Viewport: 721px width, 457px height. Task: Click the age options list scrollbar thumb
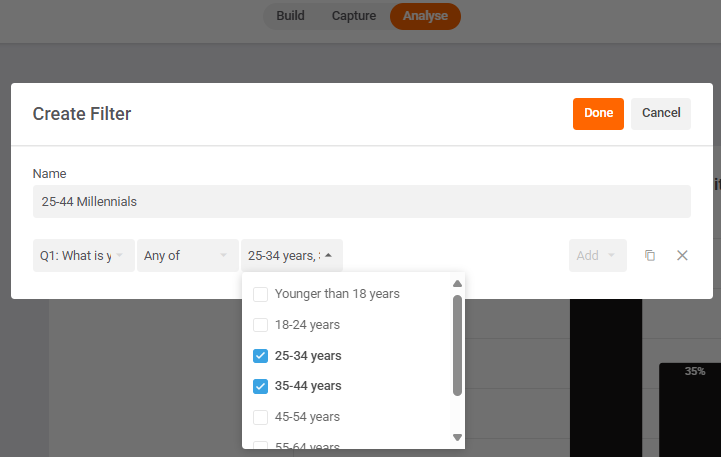(457, 345)
